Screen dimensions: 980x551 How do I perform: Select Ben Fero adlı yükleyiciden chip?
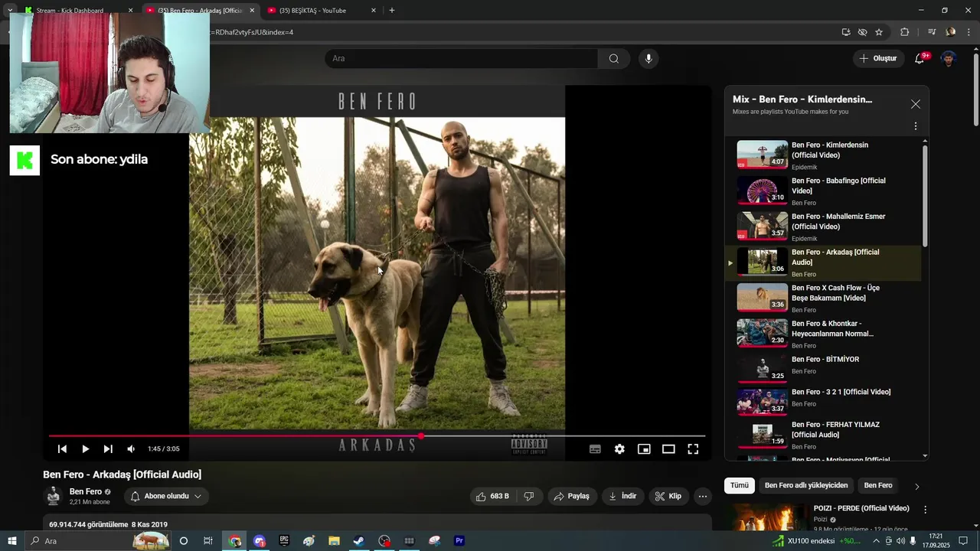[x=806, y=485]
